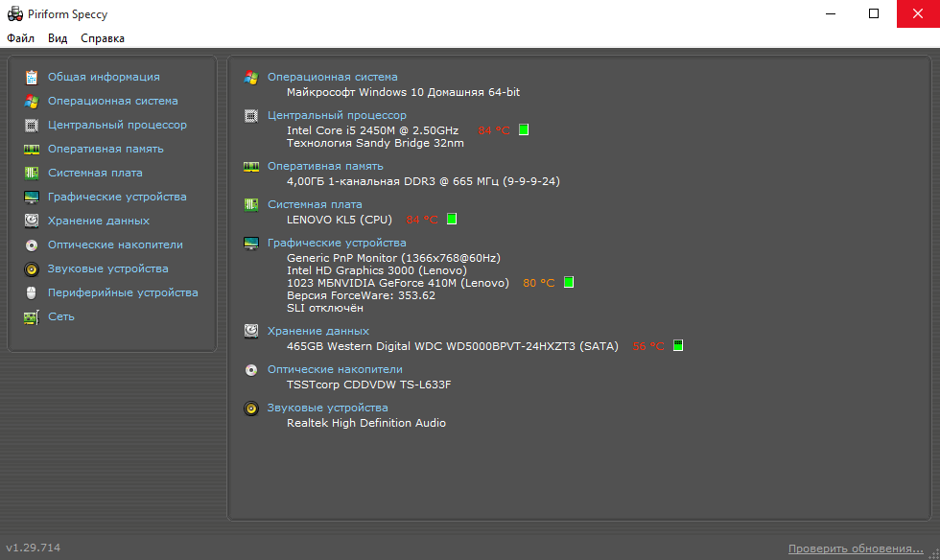The image size is (940, 560).
Task: Select Операционная система in the sidebar
Action: (113, 101)
